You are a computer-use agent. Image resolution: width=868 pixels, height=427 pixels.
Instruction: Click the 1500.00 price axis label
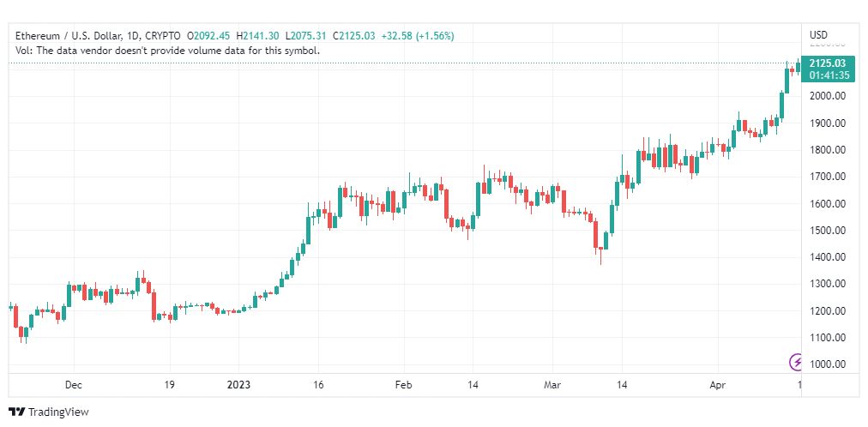827,230
